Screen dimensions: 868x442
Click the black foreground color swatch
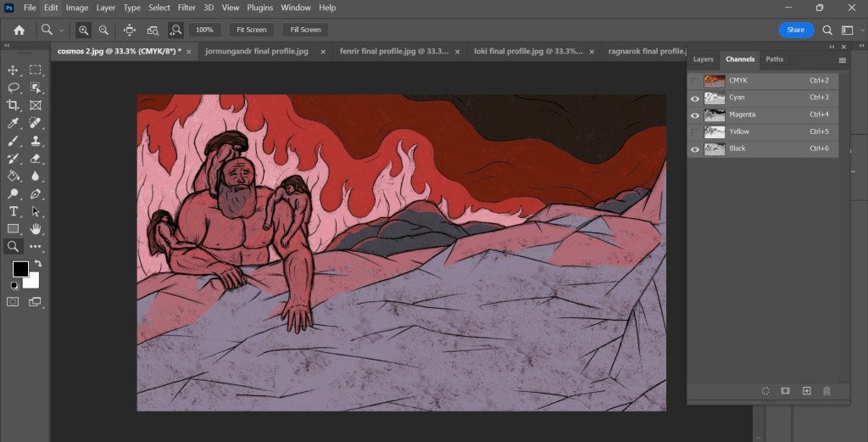click(20, 269)
